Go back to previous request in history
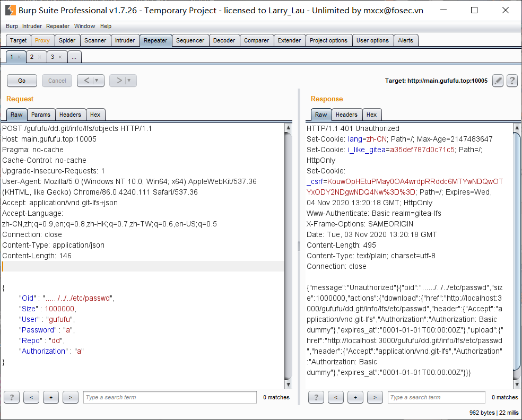This screenshot has width=522, height=420. (86, 81)
